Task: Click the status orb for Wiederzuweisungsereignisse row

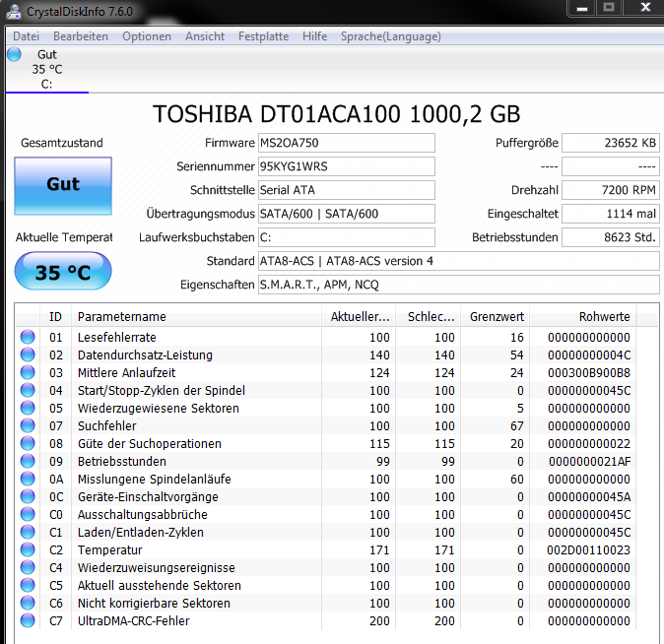Action: 28,567
